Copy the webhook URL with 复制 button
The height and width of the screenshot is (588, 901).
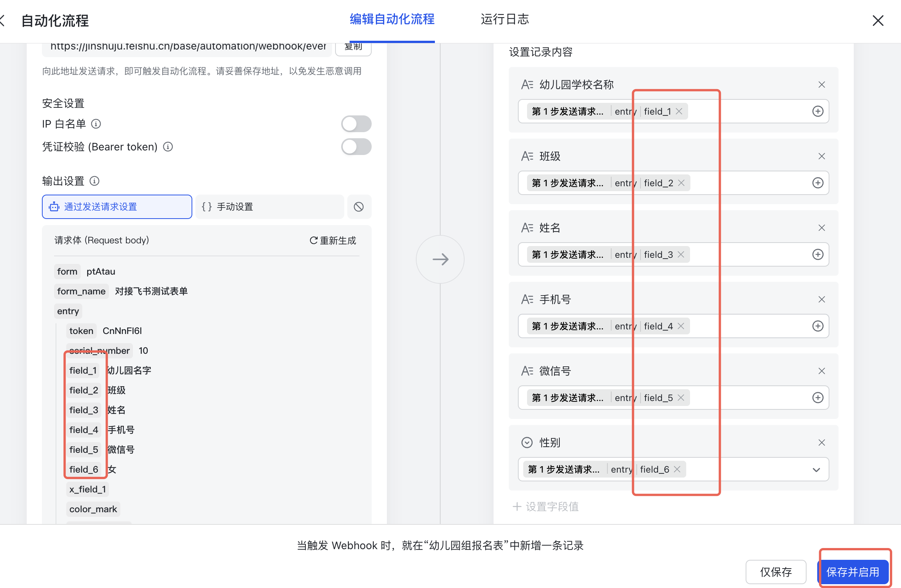[x=353, y=48]
